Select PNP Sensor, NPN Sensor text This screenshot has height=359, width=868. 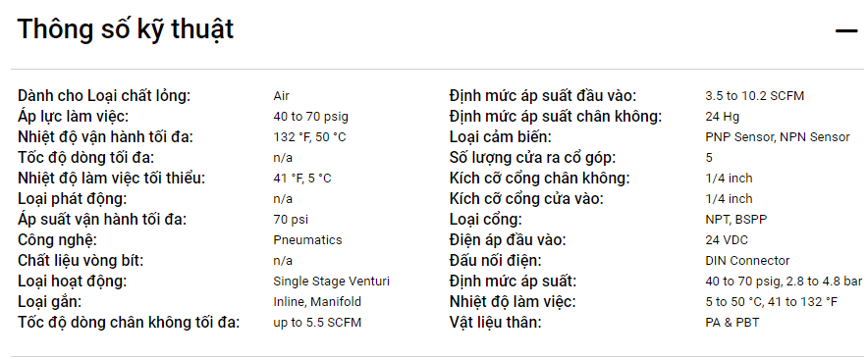pyautogui.click(x=778, y=137)
